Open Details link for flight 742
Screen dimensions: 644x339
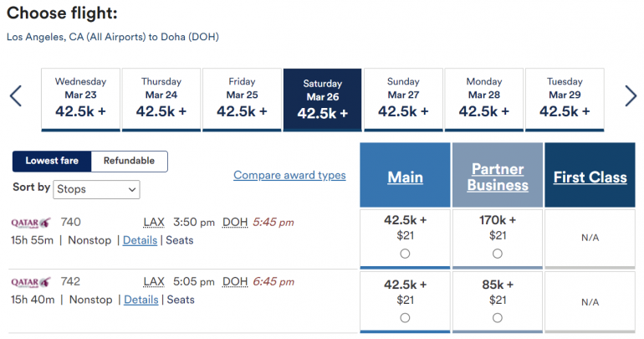[141, 300]
